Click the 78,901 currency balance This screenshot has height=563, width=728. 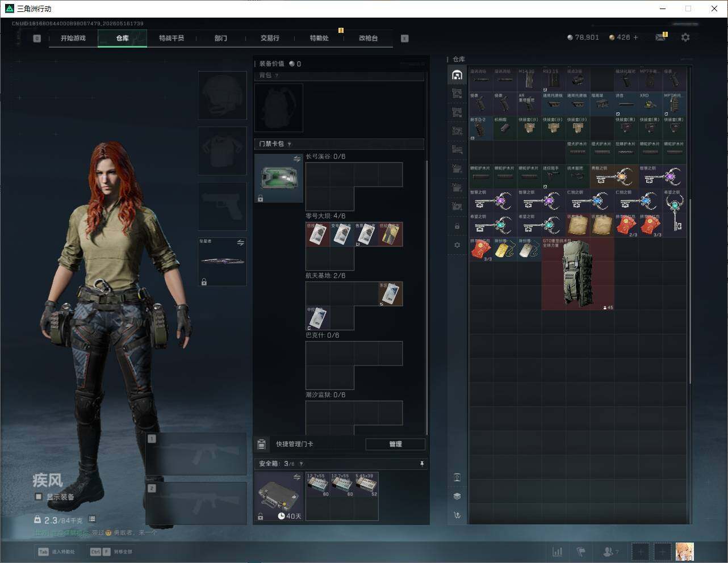click(x=583, y=37)
